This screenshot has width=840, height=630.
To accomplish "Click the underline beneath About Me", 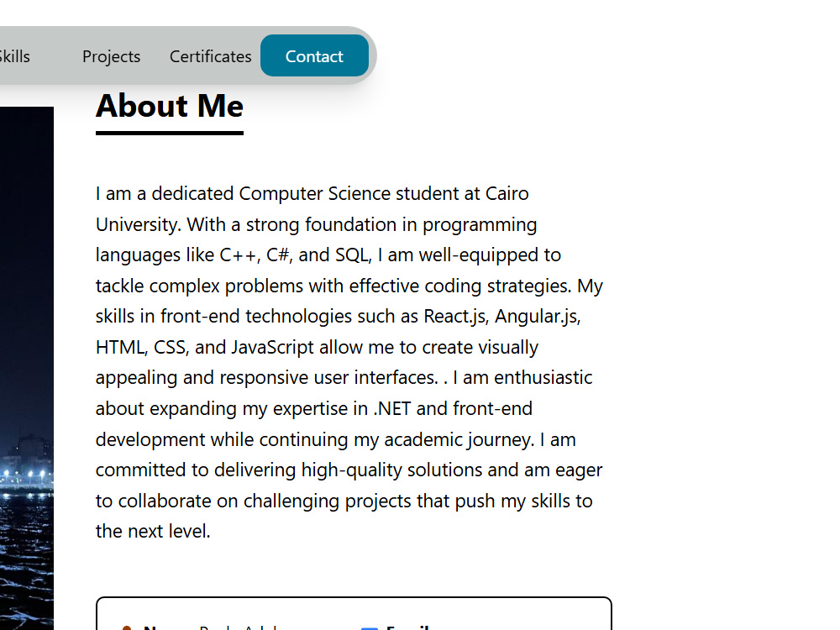I will click(170, 133).
